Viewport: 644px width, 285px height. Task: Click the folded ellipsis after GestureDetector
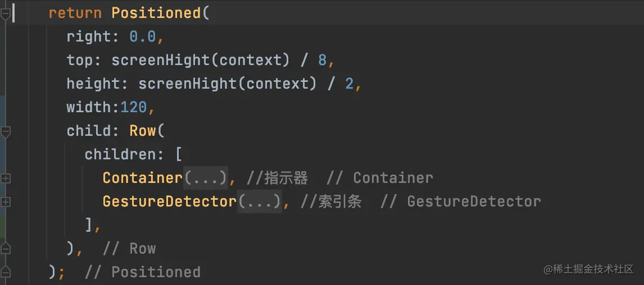pos(259,201)
